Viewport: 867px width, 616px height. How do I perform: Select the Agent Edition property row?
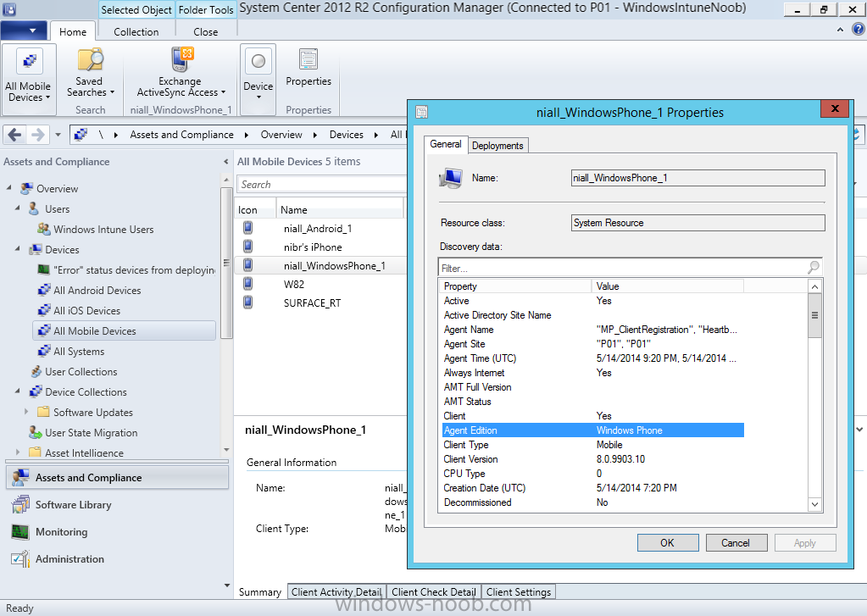[x=592, y=430]
